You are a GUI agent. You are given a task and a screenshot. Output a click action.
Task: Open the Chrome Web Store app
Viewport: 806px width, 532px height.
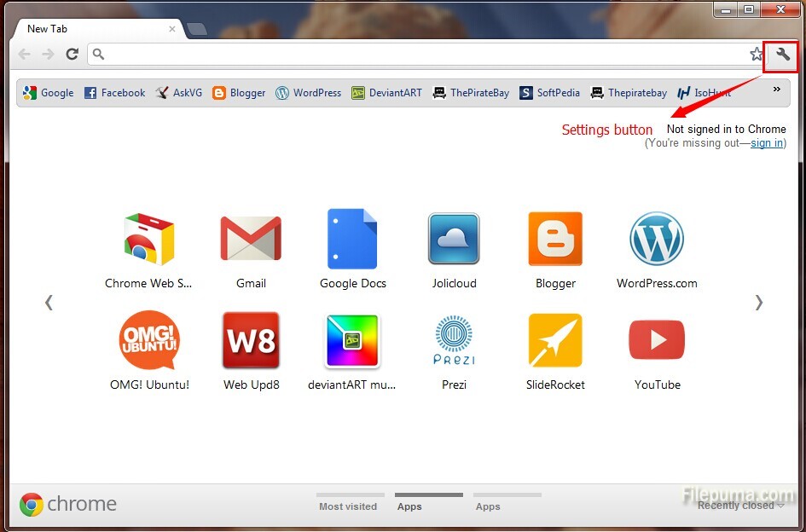click(149, 240)
